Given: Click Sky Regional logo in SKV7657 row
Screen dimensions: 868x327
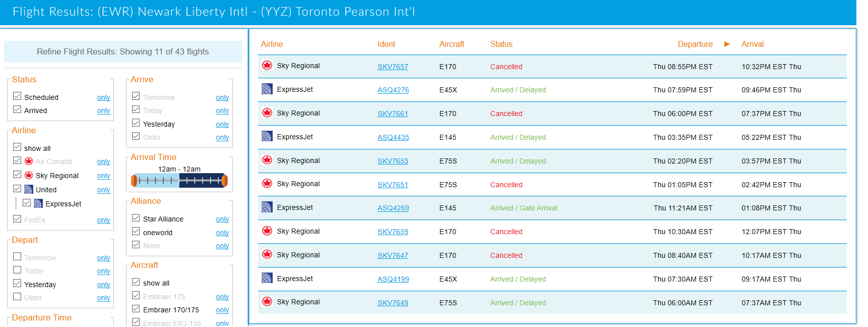Looking at the screenshot, I should pyautogui.click(x=267, y=66).
